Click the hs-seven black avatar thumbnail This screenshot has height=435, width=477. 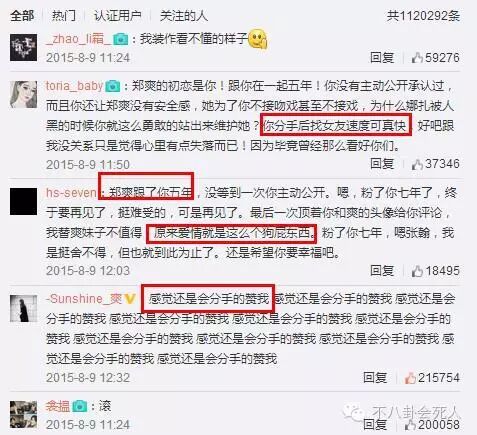click(x=23, y=202)
